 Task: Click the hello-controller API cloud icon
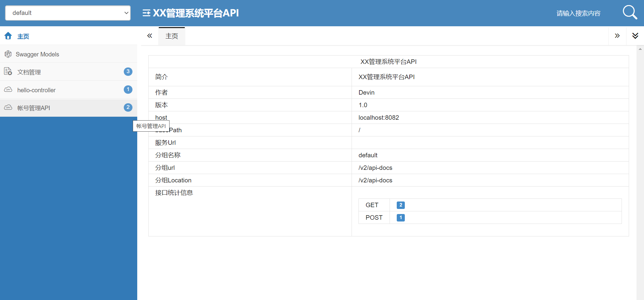tap(8, 90)
